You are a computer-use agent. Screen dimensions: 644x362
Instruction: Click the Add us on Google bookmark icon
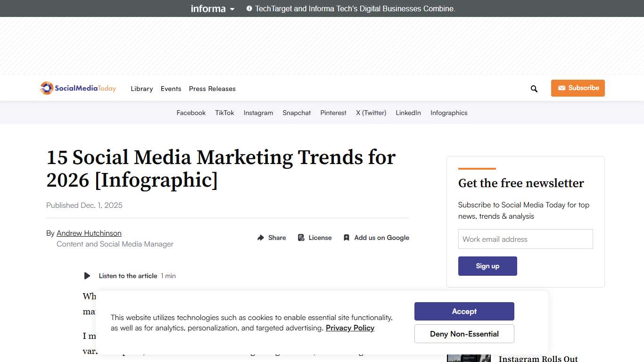click(347, 238)
